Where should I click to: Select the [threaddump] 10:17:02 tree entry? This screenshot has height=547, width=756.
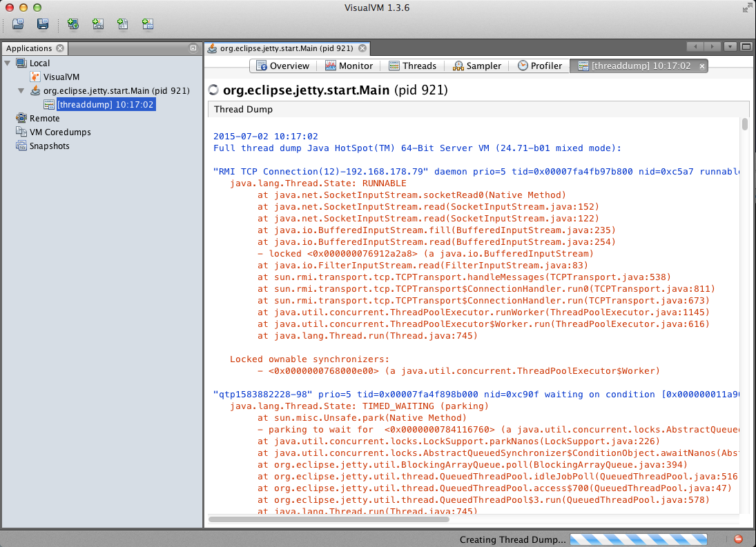[106, 104]
